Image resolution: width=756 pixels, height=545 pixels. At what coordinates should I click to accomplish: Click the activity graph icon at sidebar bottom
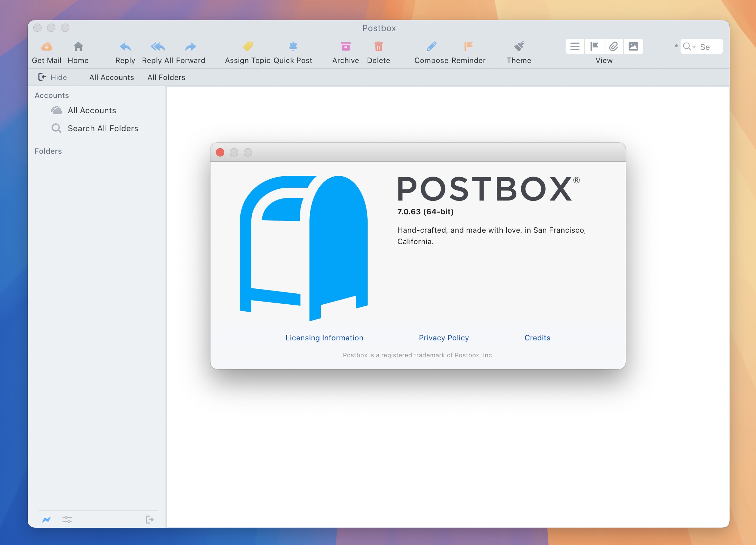[x=46, y=519]
